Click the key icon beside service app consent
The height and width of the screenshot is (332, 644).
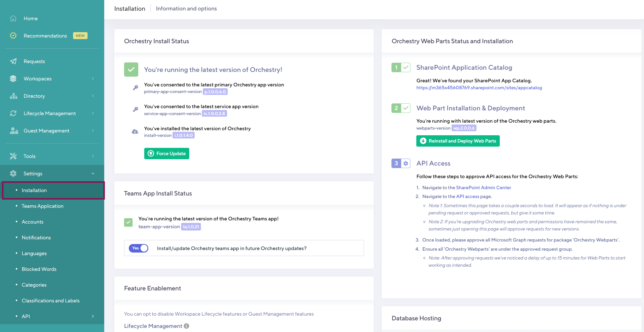coord(135,109)
